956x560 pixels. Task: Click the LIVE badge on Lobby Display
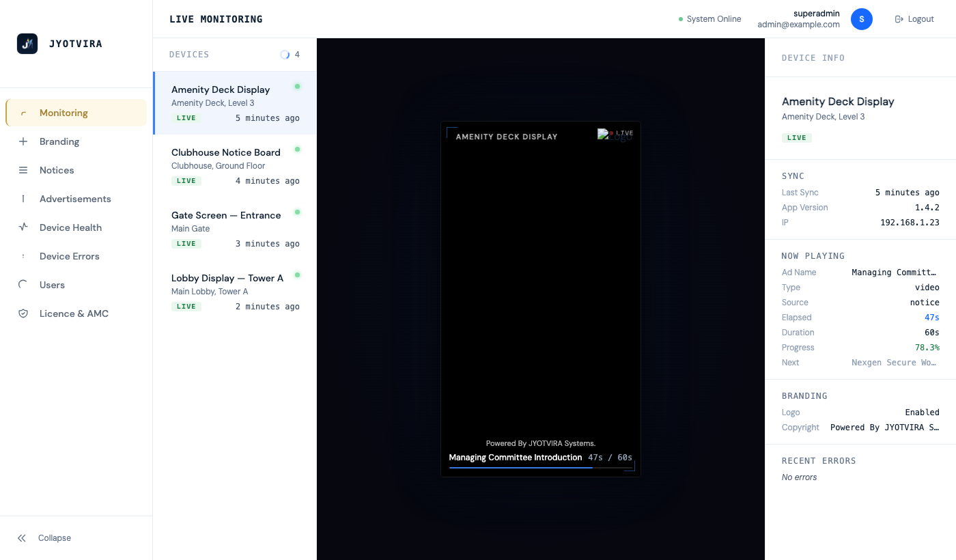click(x=186, y=307)
